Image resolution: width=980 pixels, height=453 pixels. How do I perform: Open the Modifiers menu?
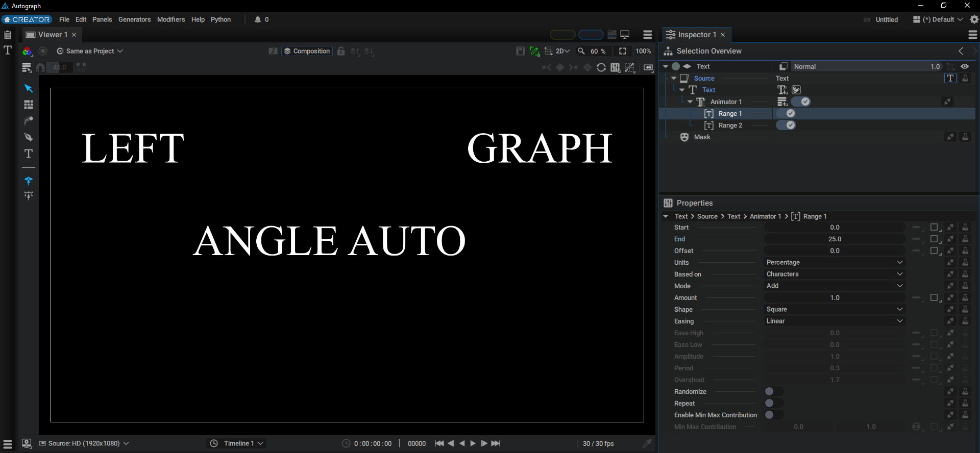(x=171, y=19)
